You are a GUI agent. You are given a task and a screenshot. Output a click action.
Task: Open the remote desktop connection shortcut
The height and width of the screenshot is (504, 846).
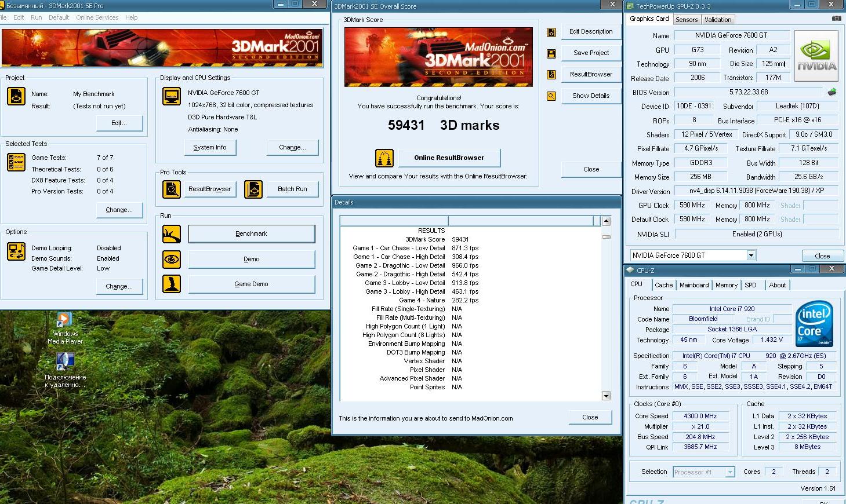pyautogui.click(x=65, y=371)
